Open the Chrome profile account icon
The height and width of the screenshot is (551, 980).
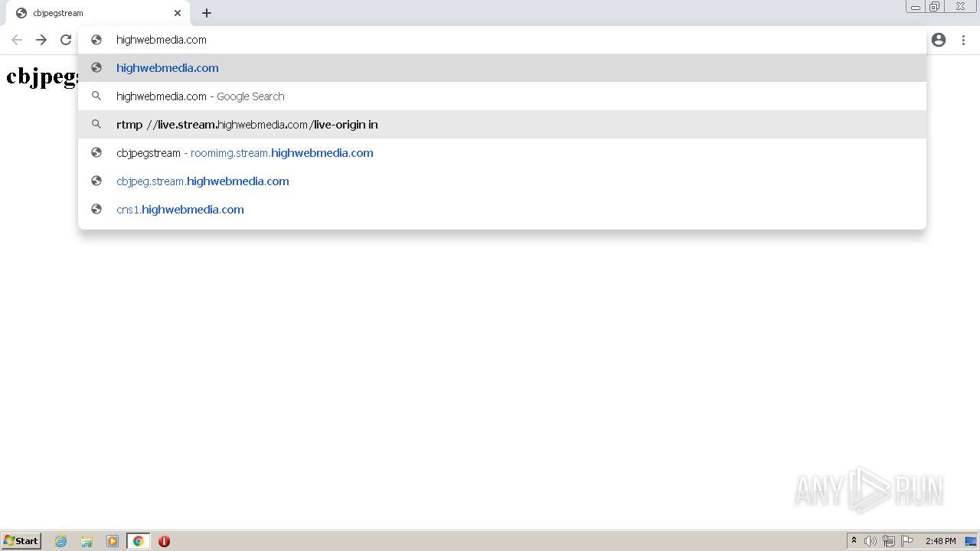coord(939,40)
